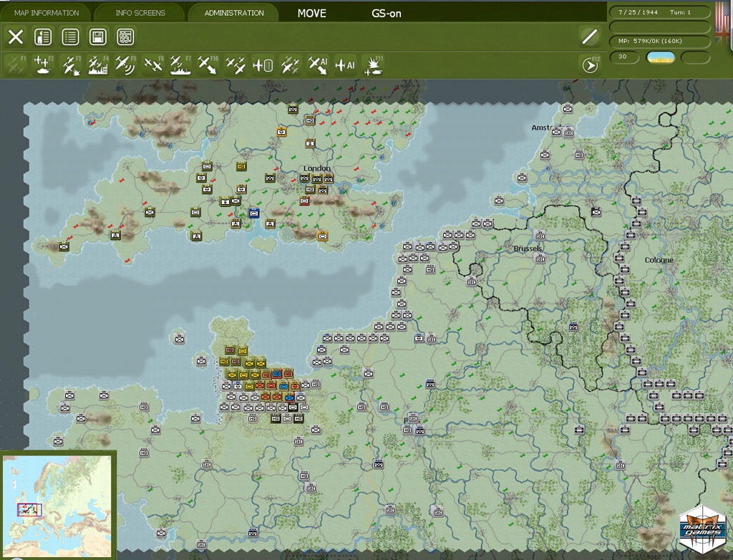Select the F7 naval patrol ship icon

coord(180,65)
